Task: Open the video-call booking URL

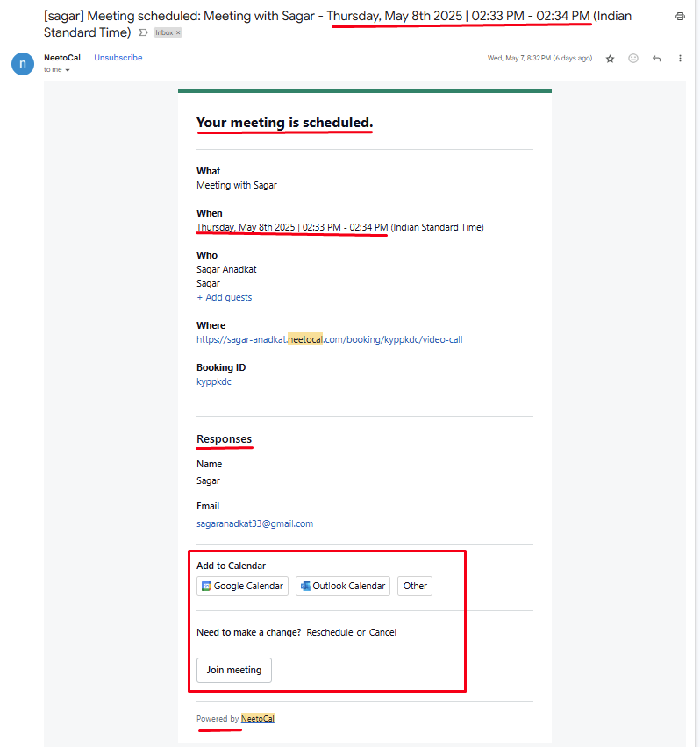Action: [329, 339]
